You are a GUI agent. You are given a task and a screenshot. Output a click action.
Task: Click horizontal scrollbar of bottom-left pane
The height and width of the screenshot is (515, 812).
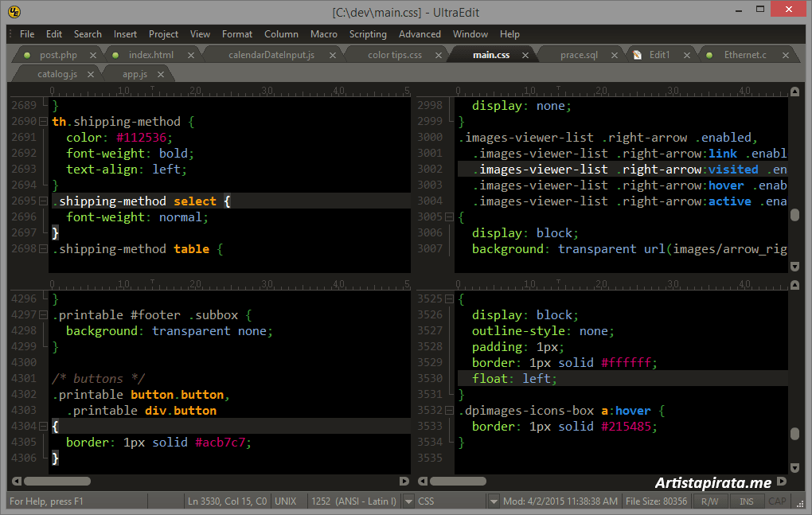tap(57, 481)
